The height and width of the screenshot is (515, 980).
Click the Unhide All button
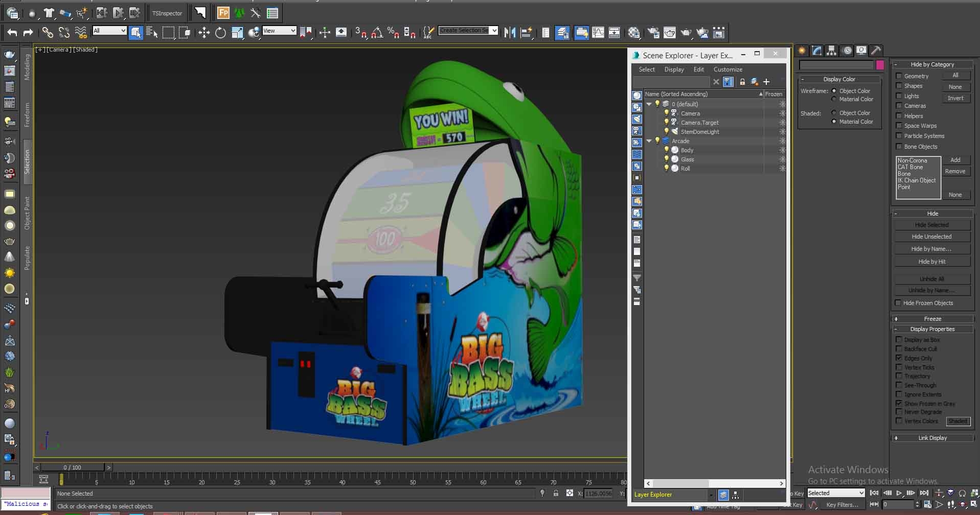[x=932, y=278]
